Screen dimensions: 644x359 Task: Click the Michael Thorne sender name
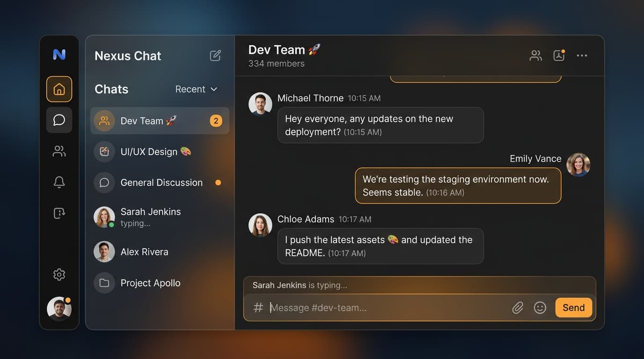coord(310,98)
